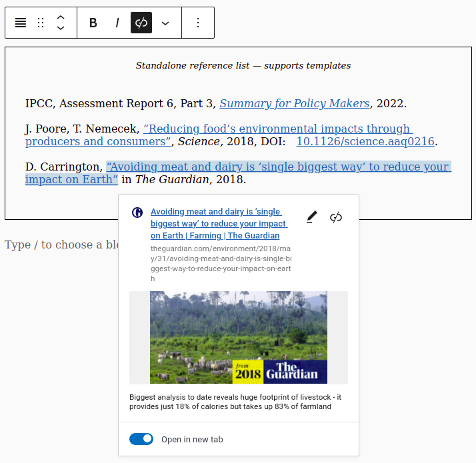Click the 'D. Carrington' author text
The height and width of the screenshot is (463, 476).
[x=64, y=167]
